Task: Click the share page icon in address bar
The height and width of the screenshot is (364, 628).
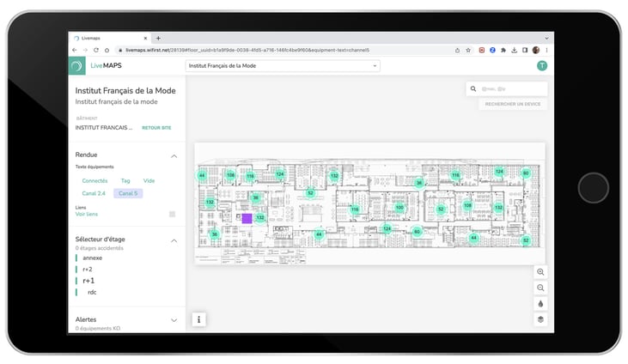Action: [x=457, y=50]
